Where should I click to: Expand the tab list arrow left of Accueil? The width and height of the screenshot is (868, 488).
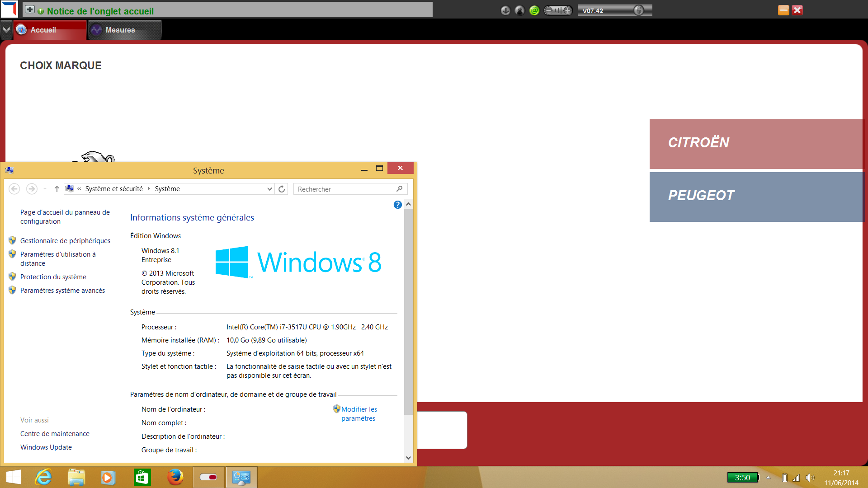click(6, 30)
